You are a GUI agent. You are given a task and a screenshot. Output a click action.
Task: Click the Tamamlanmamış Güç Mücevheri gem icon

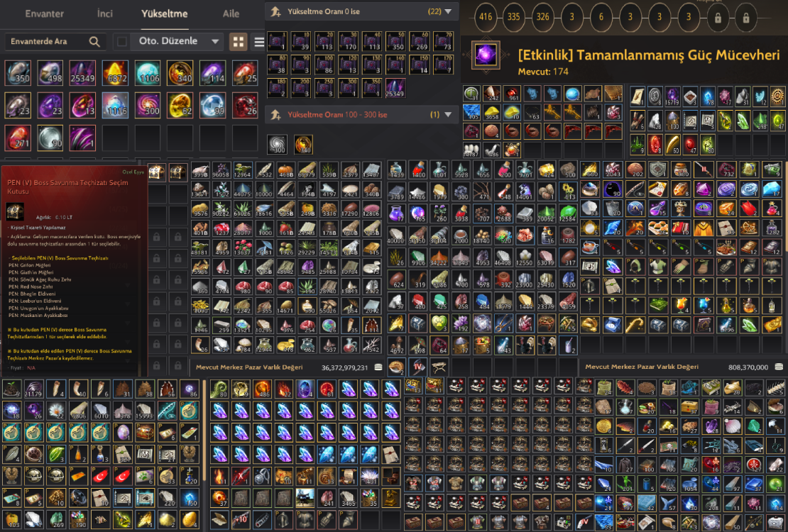click(x=486, y=55)
